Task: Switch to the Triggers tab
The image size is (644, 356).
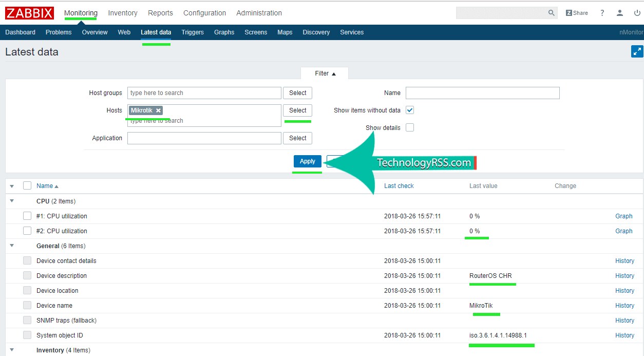Action: (x=193, y=32)
